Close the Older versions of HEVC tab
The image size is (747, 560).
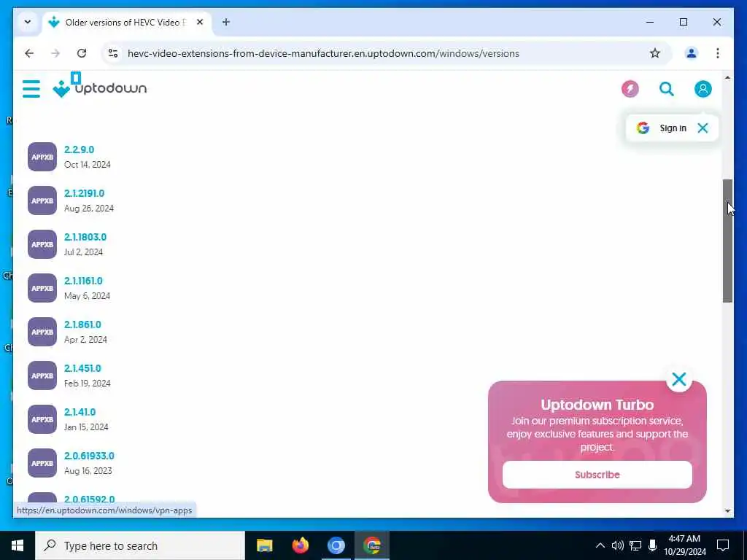pyautogui.click(x=200, y=23)
